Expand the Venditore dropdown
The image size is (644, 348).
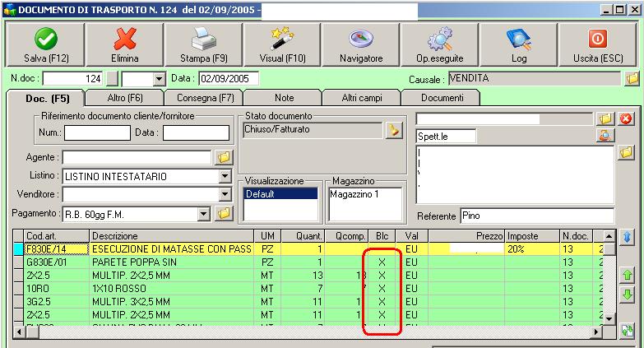coord(225,194)
